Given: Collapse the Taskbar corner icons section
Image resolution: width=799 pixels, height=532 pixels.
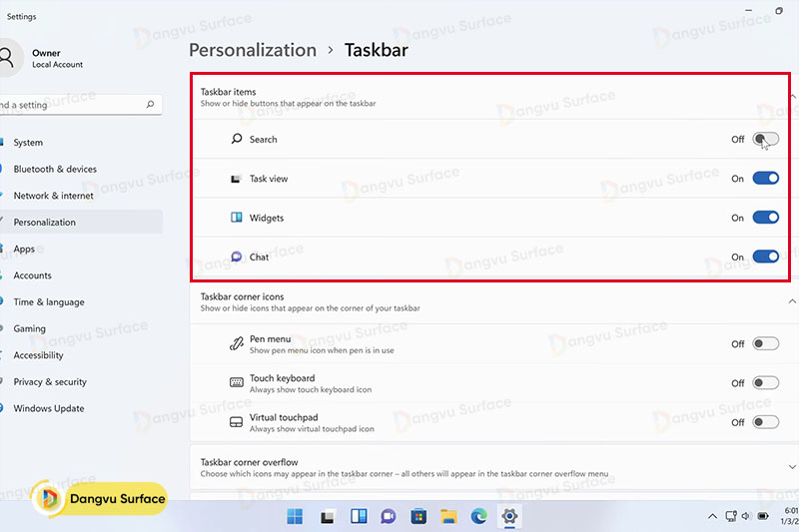Looking at the screenshot, I should pyautogui.click(x=792, y=301).
